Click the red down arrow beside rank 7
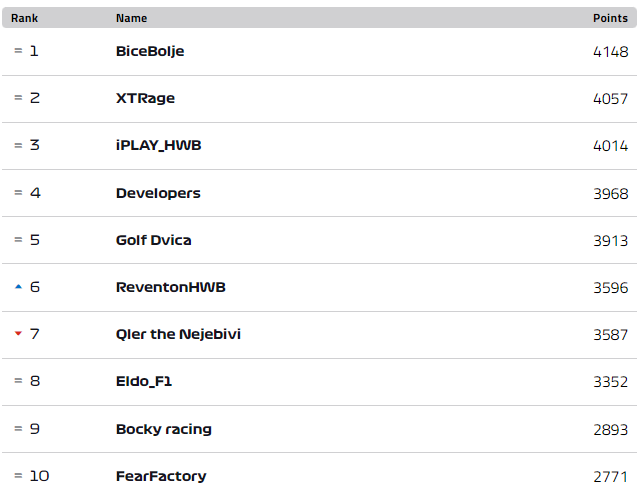Screen dimensions: 640x496 [18, 334]
